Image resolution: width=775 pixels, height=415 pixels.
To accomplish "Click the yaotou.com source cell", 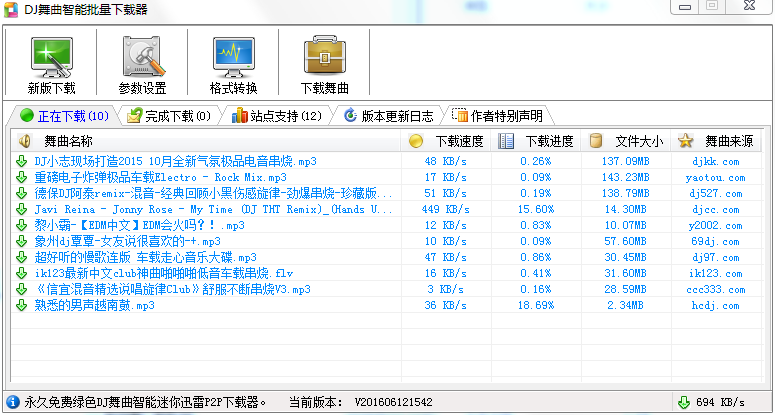I will click(716, 177).
